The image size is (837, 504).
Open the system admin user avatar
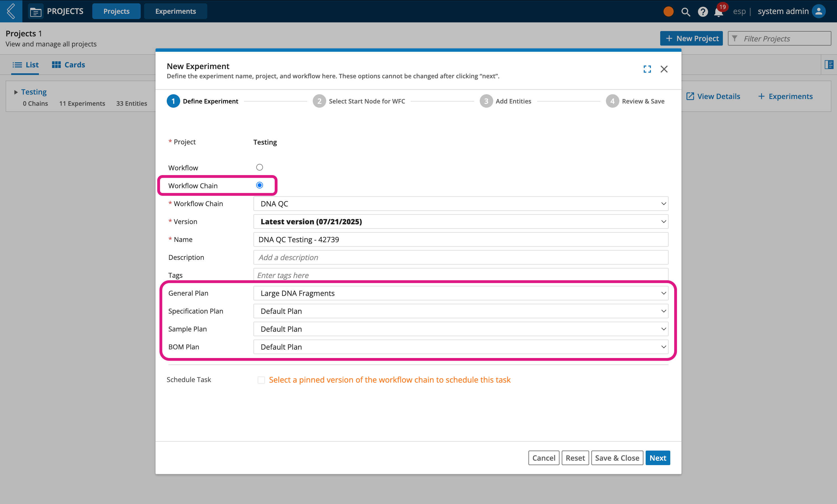click(x=819, y=11)
